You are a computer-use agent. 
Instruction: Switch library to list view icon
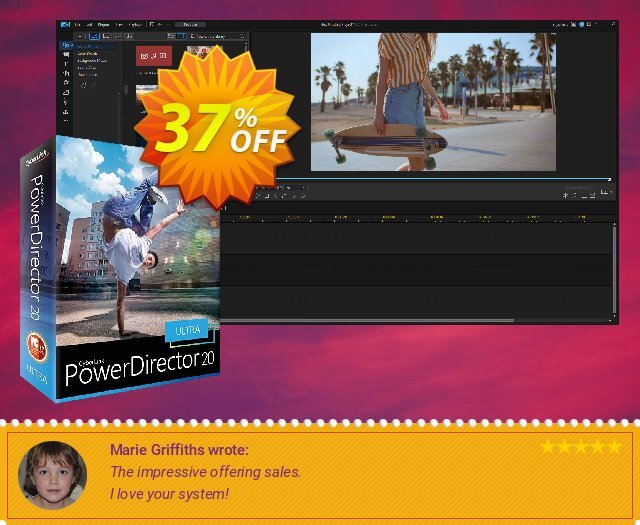point(171,36)
